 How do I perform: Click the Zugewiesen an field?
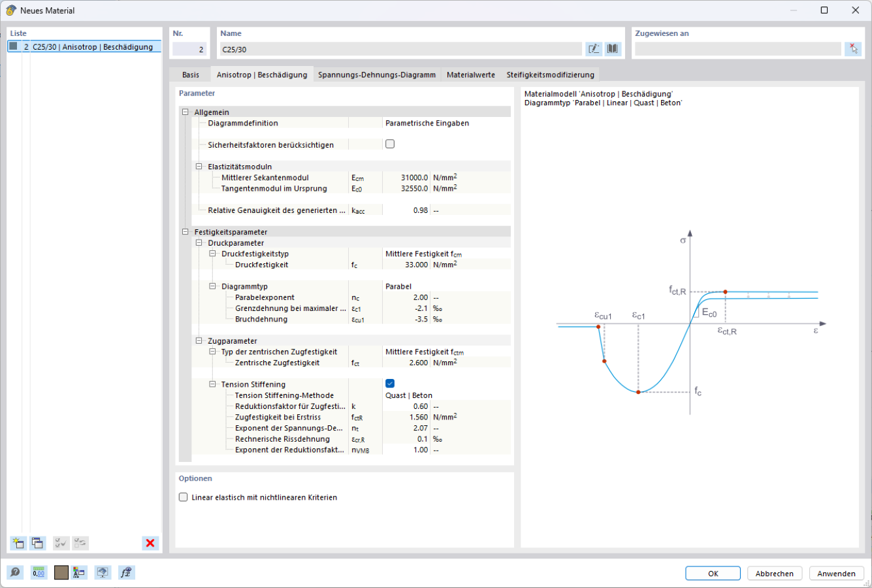[737, 49]
